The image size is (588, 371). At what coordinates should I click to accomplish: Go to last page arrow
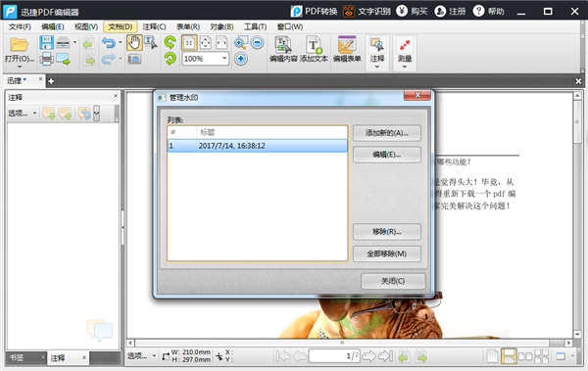point(385,356)
